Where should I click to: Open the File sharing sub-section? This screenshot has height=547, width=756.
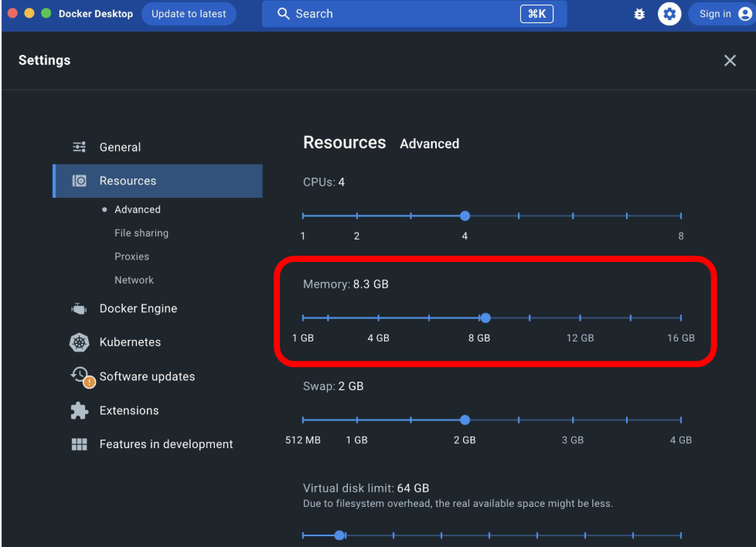[x=141, y=233]
